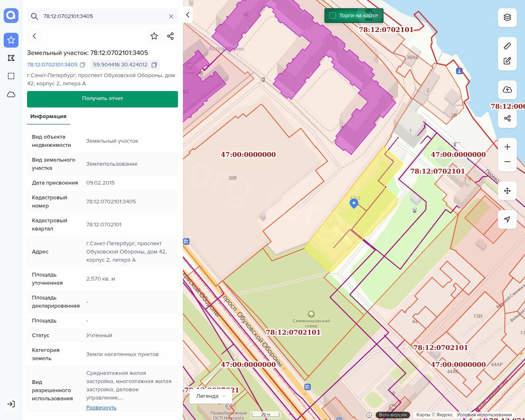The height and width of the screenshot is (420, 525).
Task: Switch to the Информация tab
Action: click(48, 116)
